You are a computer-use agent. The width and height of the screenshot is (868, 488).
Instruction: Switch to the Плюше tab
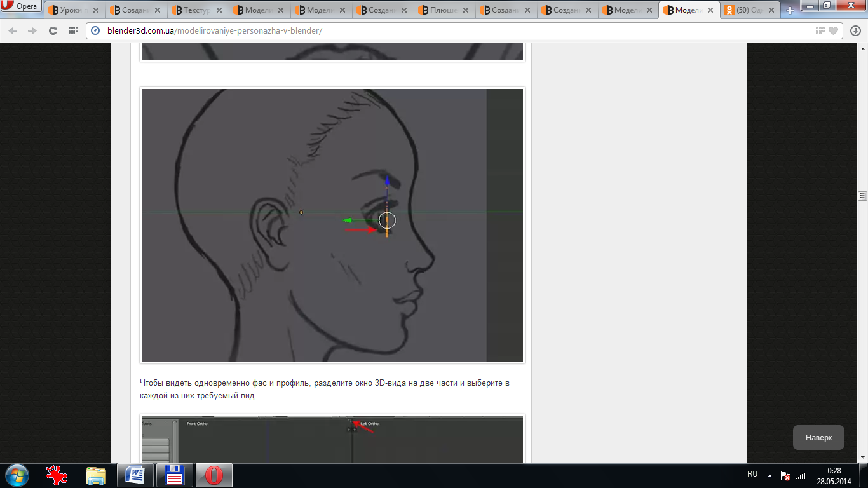point(443,10)
